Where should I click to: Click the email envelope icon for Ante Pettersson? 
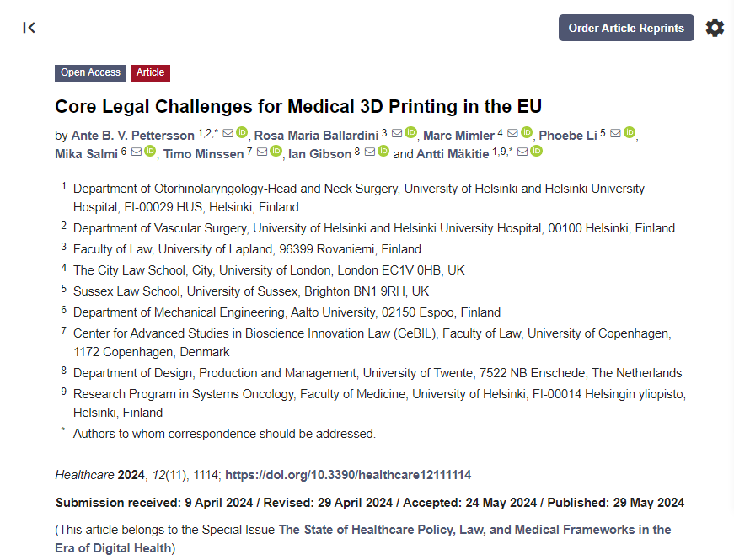(x=228, y=133)
